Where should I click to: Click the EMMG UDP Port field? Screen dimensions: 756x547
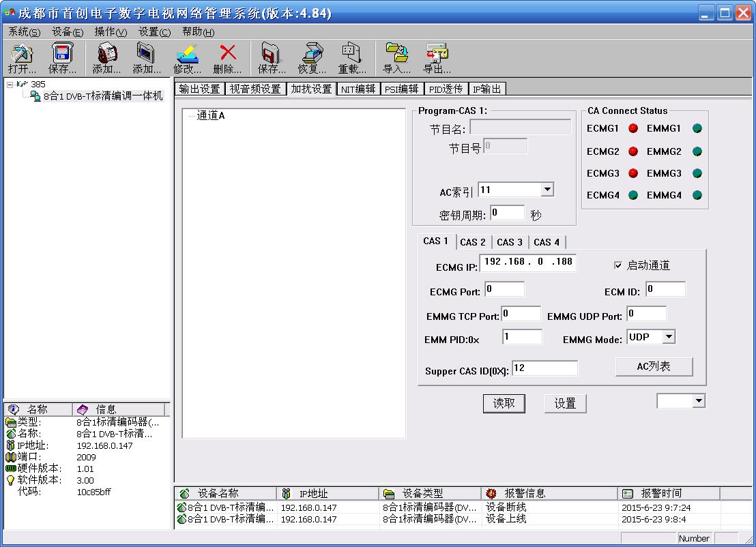(647, 314)
